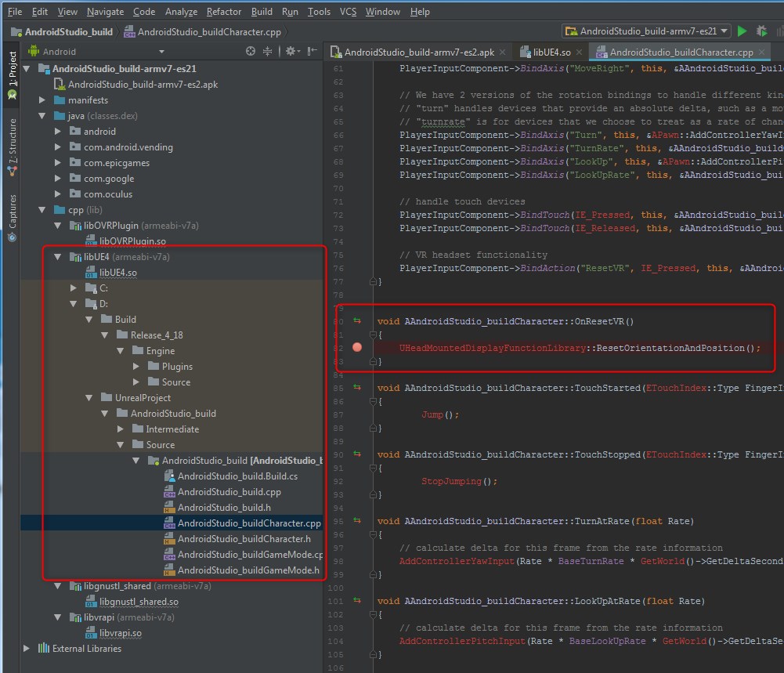
Task: Click gutter icon beside TouchStarted function
Action: click(357, 387)
